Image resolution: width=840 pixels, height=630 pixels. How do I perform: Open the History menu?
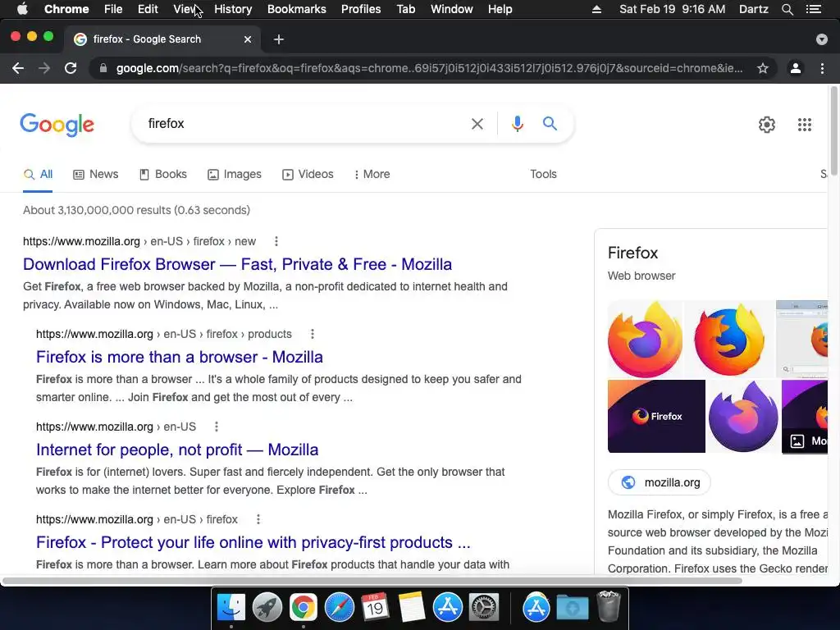233,9
